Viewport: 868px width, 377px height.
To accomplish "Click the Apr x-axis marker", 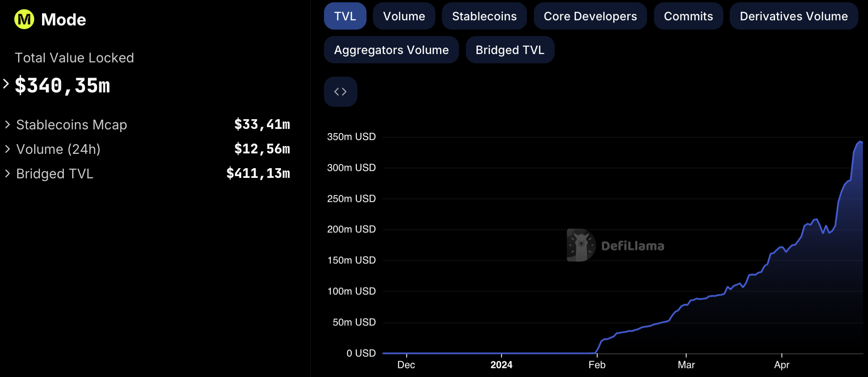I will 782,365.
